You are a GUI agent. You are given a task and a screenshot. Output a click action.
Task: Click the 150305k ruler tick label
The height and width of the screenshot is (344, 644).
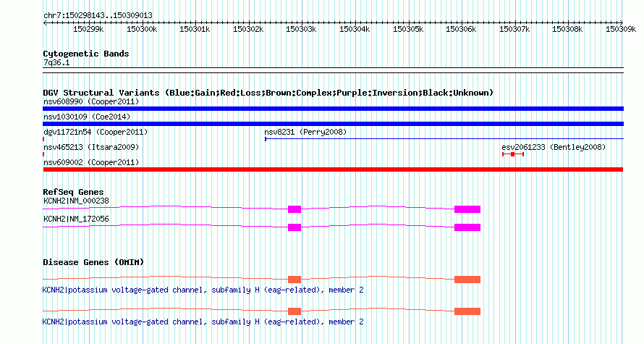pos(408,29)
